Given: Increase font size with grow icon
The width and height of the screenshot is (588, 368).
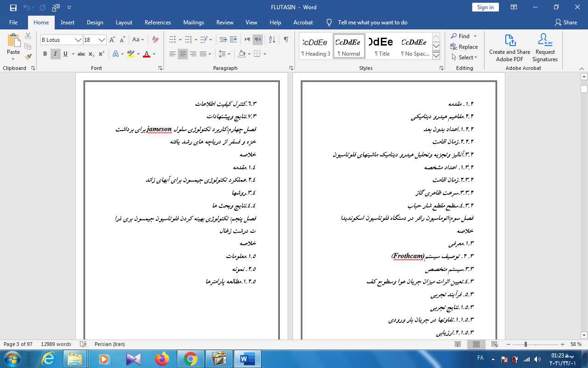Looking at the screenshot, I should (113, 40).
